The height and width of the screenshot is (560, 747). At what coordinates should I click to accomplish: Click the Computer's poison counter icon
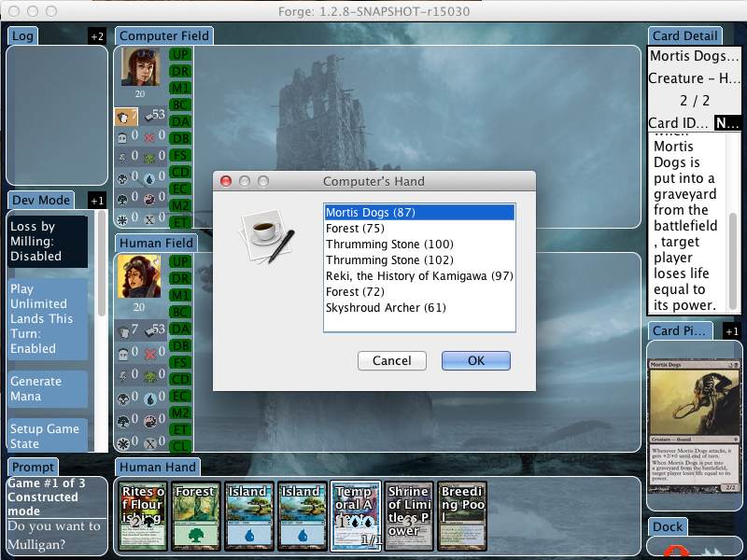[150, 157]
